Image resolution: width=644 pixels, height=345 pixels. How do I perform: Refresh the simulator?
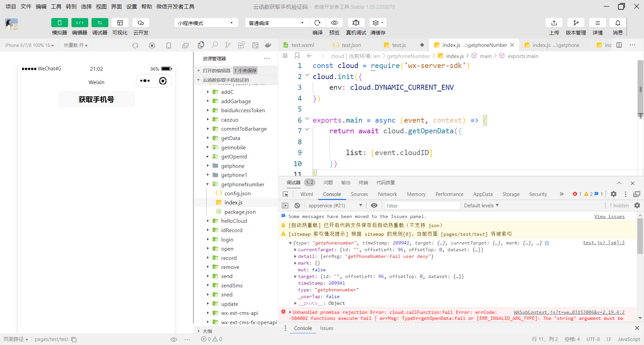pyautogui.click(x=135, y=45)
